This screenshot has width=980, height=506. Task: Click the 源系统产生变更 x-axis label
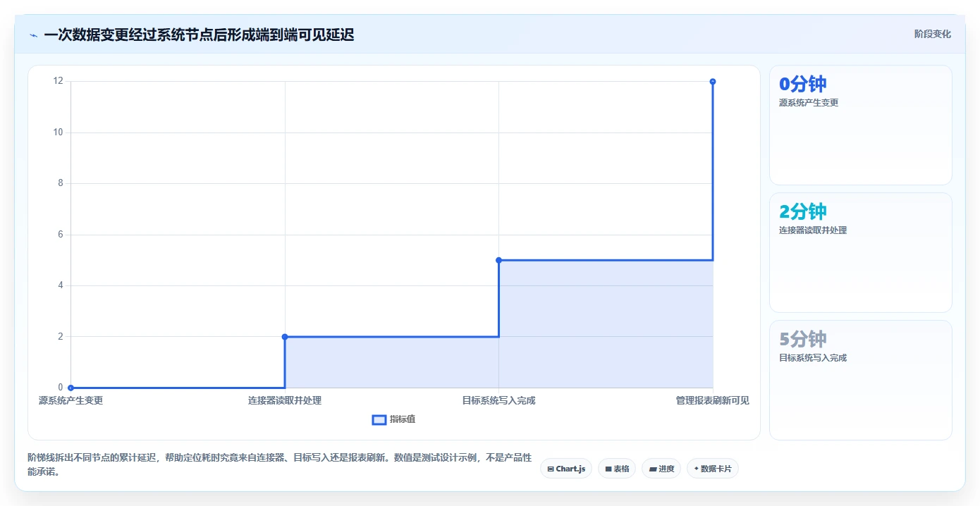[x=71, y=400]
